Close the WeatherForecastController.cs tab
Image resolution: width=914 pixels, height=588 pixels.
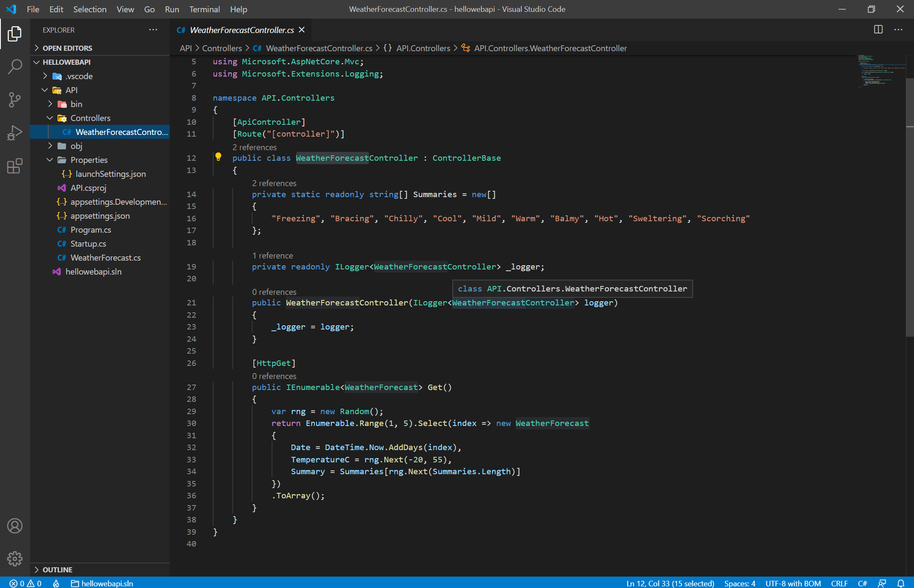[302, 30]
